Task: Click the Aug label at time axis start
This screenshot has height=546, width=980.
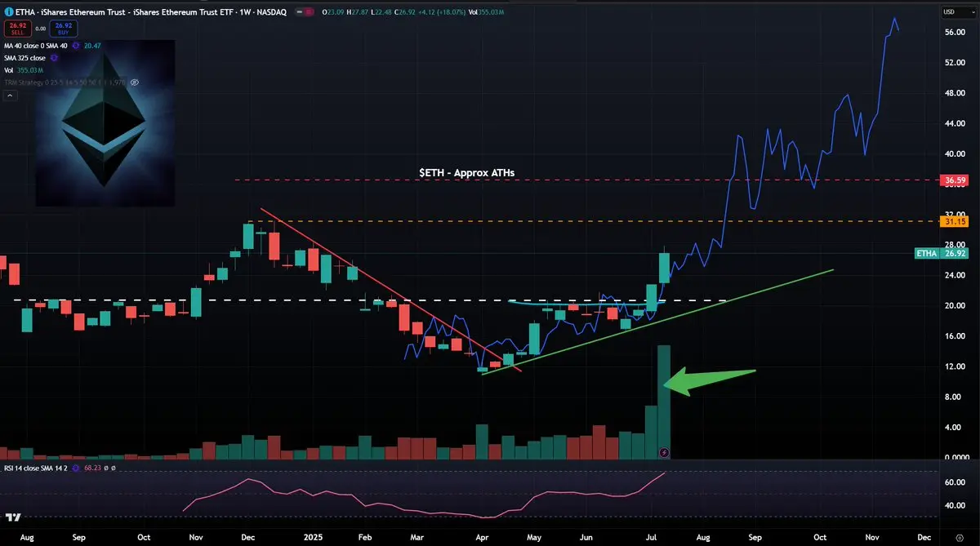Action: coord(25,539)
